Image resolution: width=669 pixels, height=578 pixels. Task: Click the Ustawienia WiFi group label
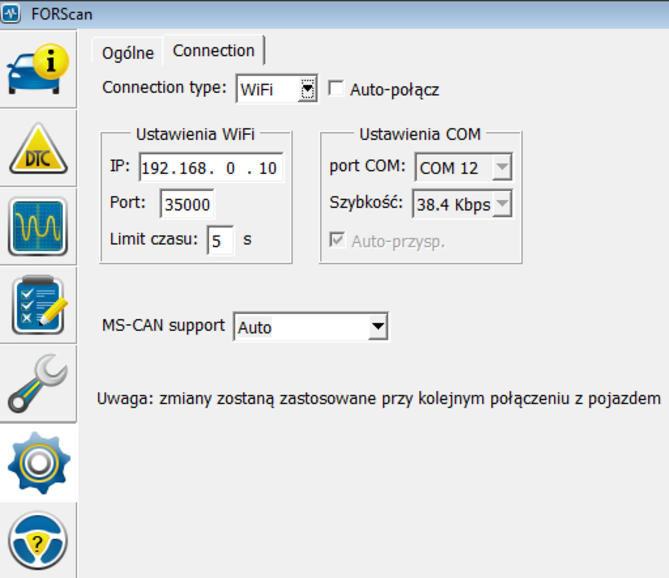[195, 134]
